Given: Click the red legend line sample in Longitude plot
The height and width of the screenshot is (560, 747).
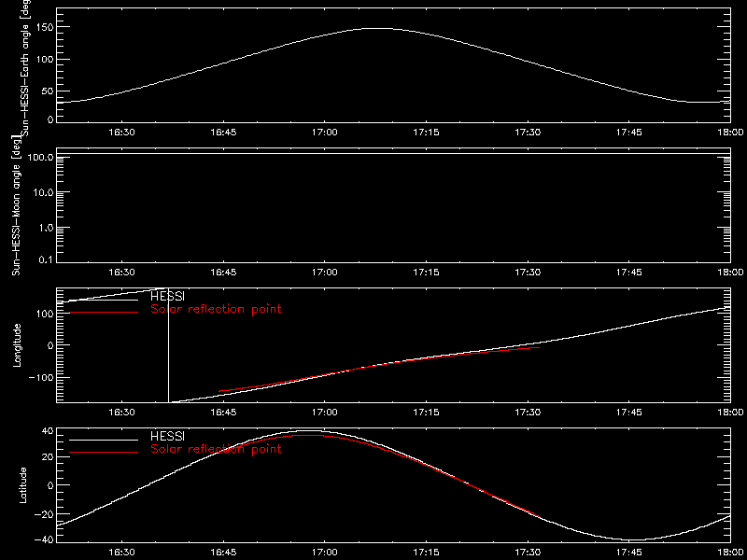Looking at the screenshot, I should point(104,313).
